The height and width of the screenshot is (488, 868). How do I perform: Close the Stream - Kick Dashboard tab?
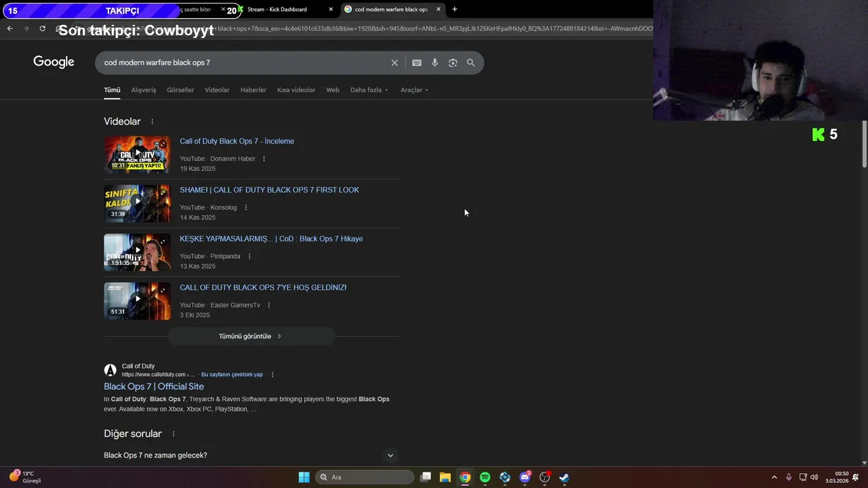331,9
